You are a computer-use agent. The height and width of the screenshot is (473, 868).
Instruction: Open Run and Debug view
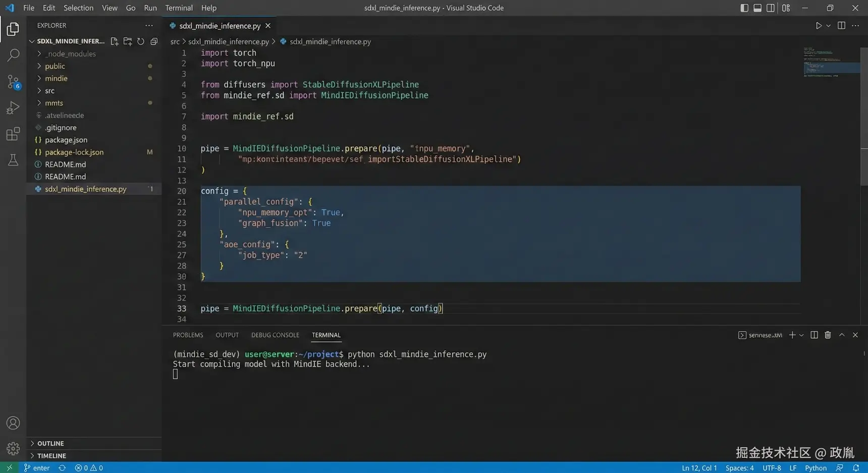[x=13, y=108]
